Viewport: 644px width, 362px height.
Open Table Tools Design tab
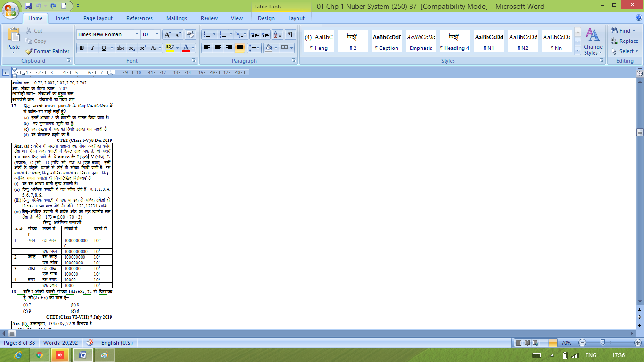point(266,18)
